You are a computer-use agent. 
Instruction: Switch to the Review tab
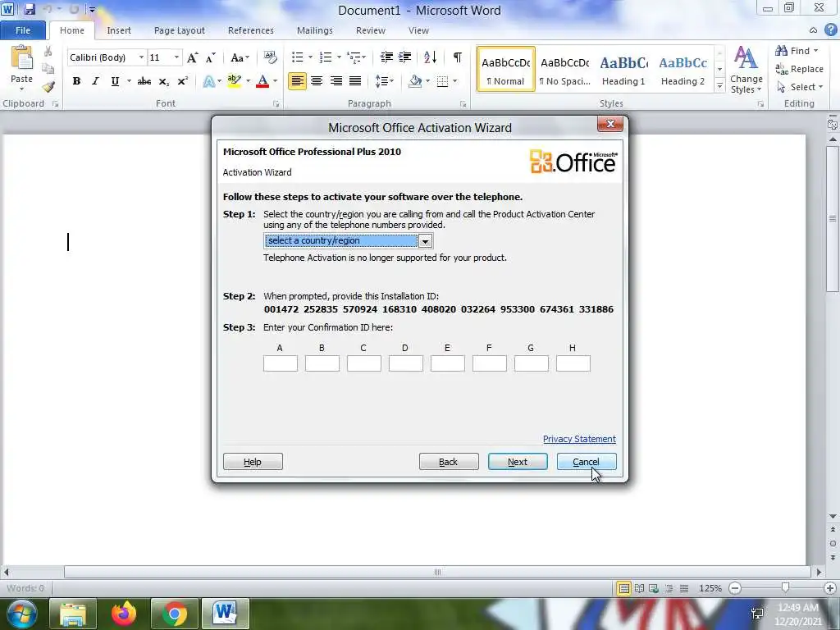[371, 30]
